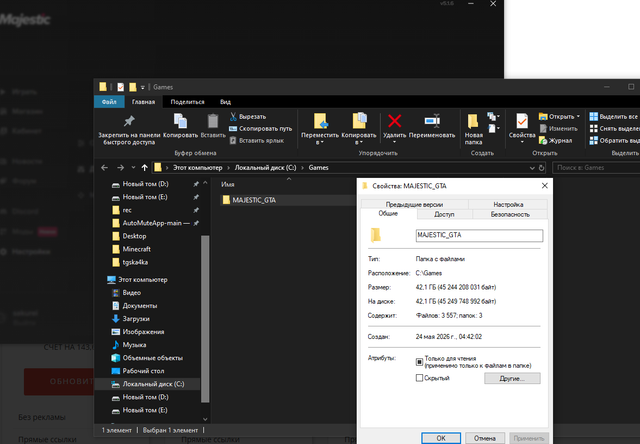The width and height of the screenshot is (640, 444).
Task: Refresh the Games folder view
Action: click(x=542, y=168)
